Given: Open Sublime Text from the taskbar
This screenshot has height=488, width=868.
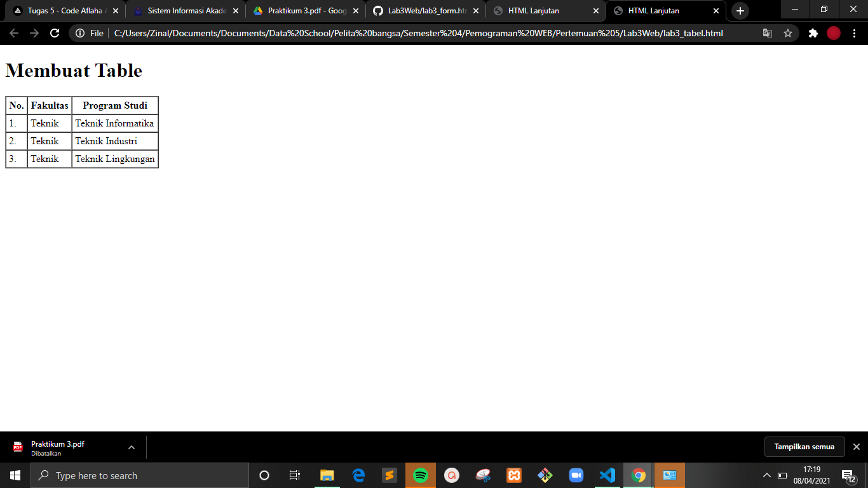Looking at the screenshot, I should (x=389, y=475).
